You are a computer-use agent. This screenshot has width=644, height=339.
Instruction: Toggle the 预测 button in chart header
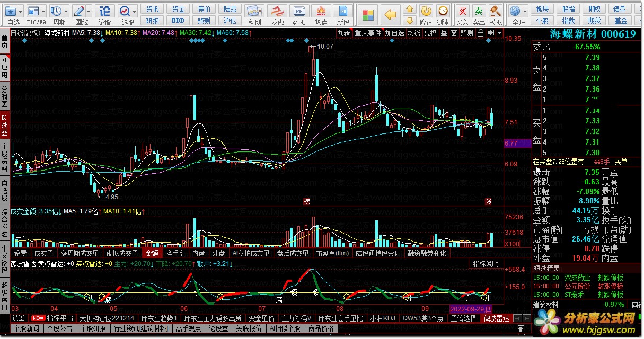[x=467, y=33]
